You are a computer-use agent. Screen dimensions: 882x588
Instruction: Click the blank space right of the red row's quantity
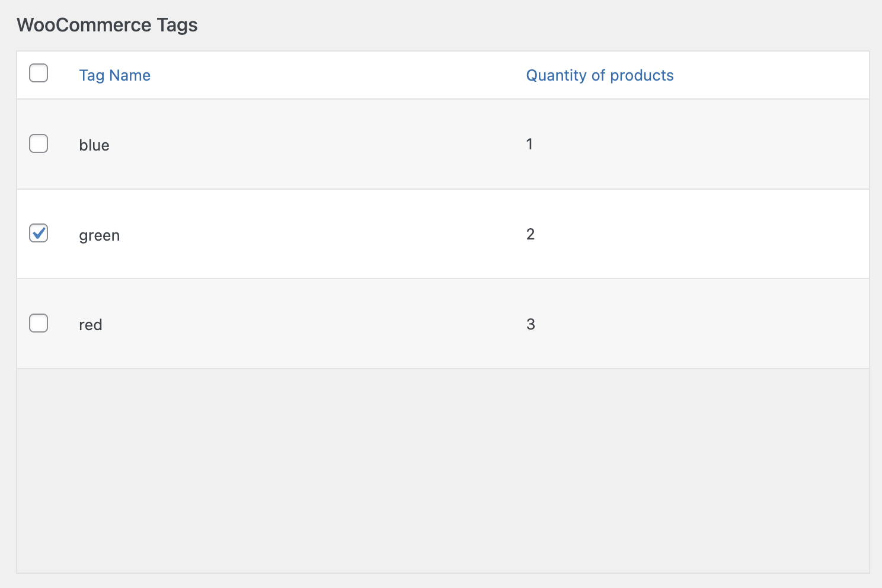click(x=699, y=324)
